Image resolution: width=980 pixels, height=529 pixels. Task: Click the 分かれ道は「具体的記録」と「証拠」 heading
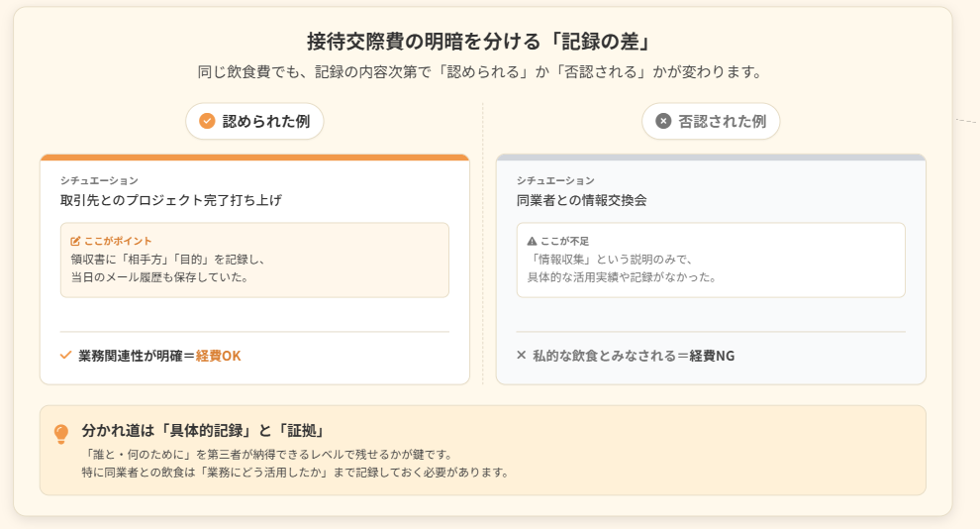[203, 431]
